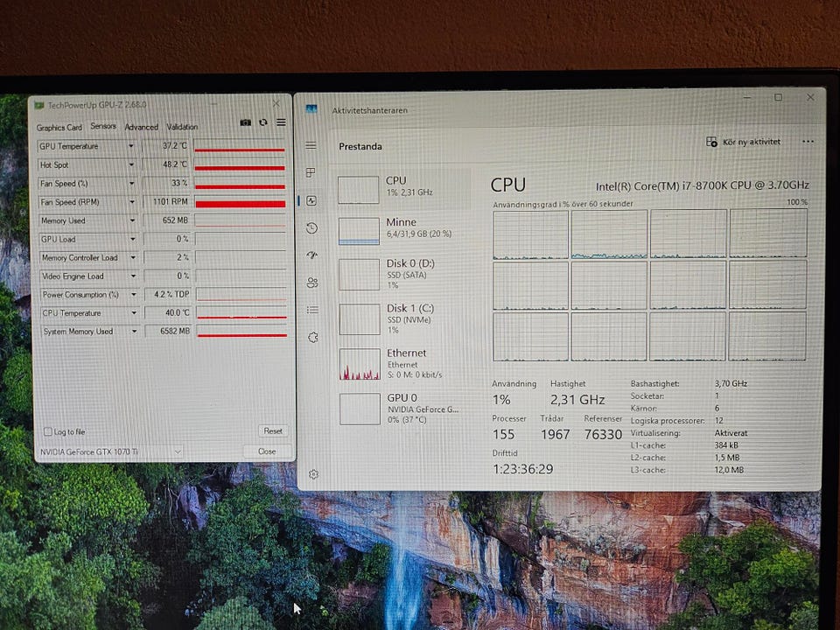840x630 pixels.
Task: Click the Drifttid 1:23:36:29 uptime value
Action: (522, 469)
